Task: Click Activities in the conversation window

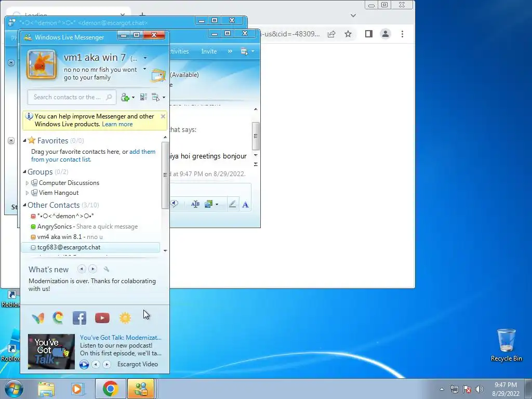Action: (179, 51)
